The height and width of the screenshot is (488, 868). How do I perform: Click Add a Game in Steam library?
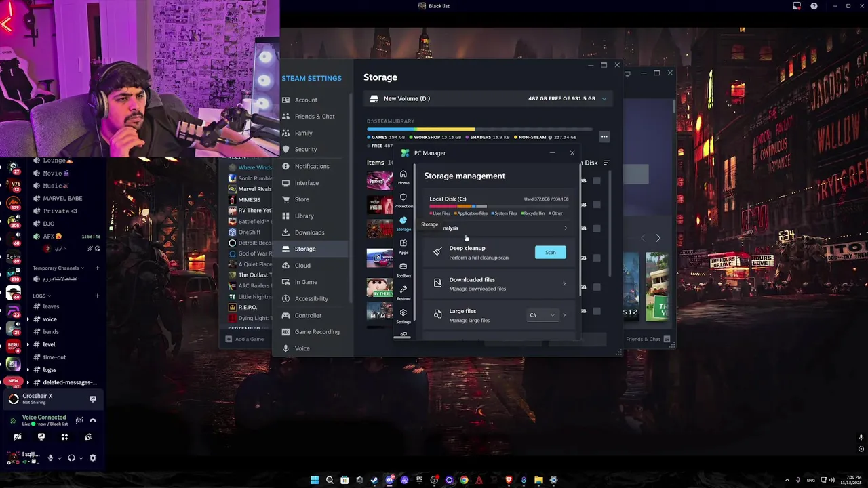pos(245,339)
